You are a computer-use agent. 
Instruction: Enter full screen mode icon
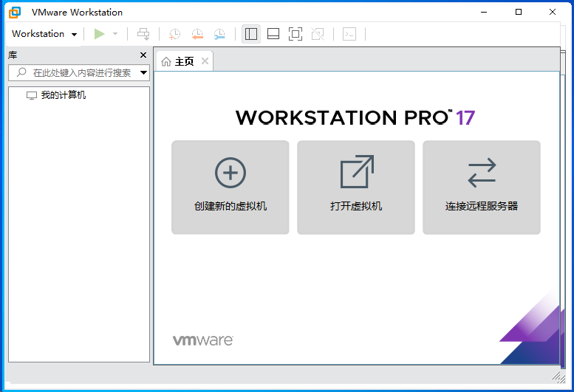tap(295, 34)
